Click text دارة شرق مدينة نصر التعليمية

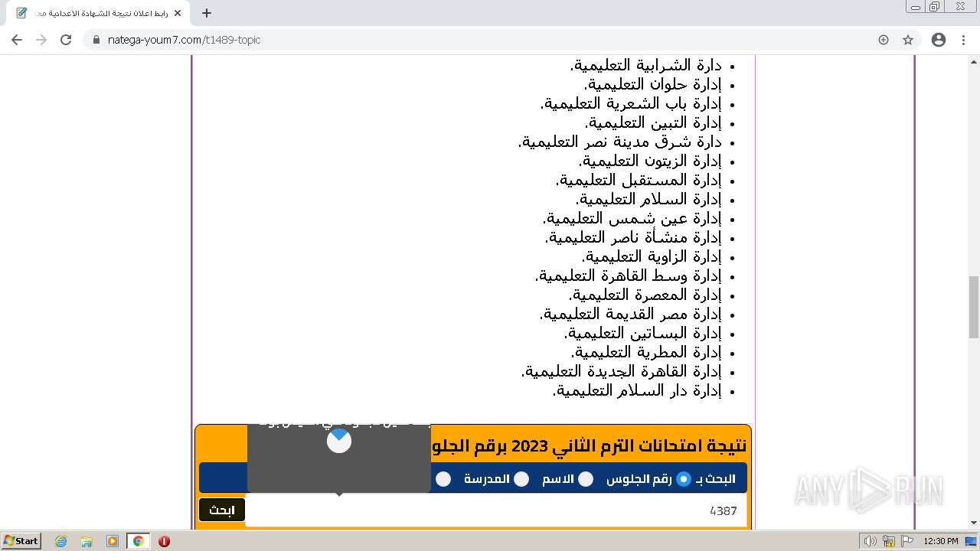coord(620,142)
